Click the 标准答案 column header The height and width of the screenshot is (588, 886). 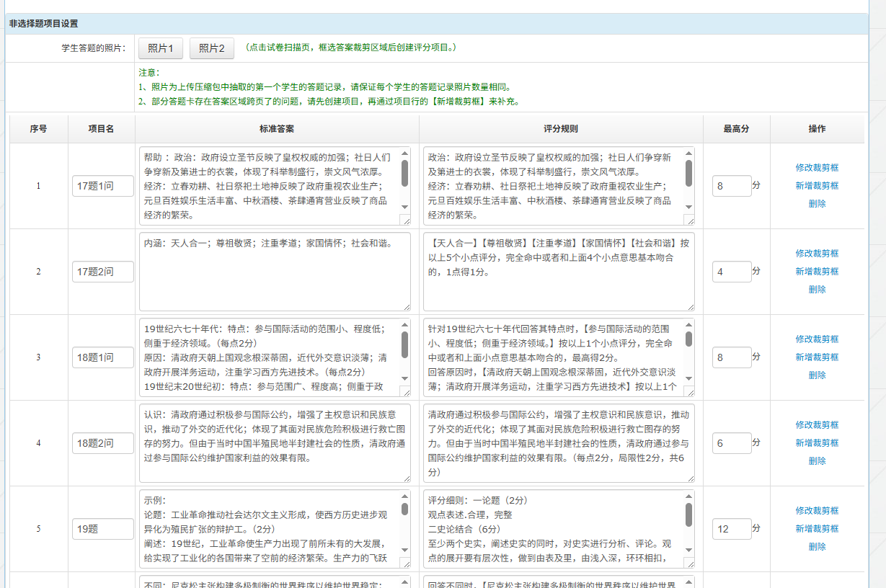pos(277,129)
